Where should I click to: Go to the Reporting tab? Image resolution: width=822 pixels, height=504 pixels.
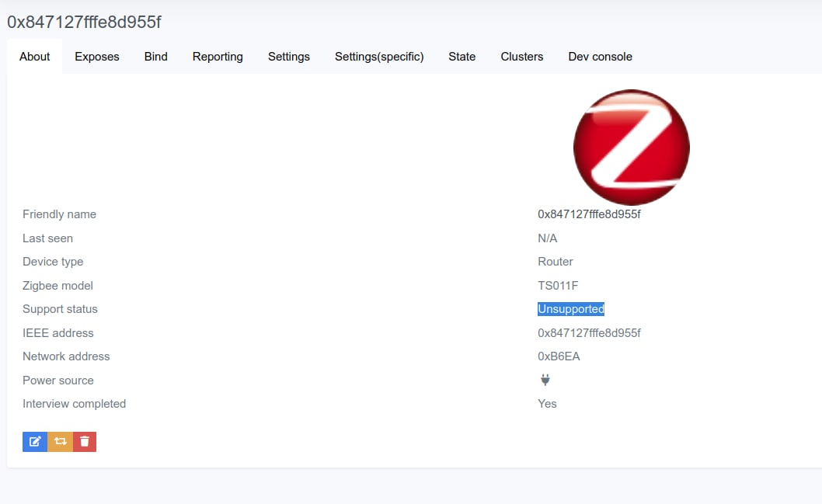pos(218,57)
